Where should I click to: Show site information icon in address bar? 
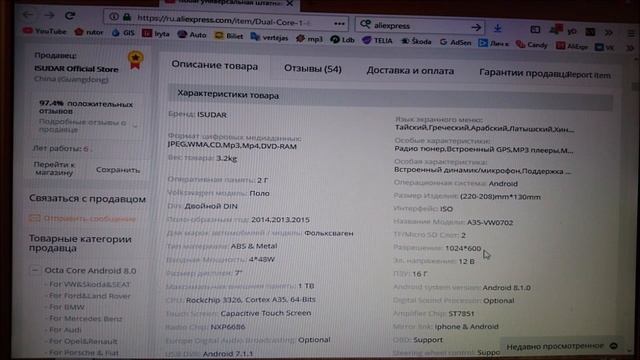(114, 16)
